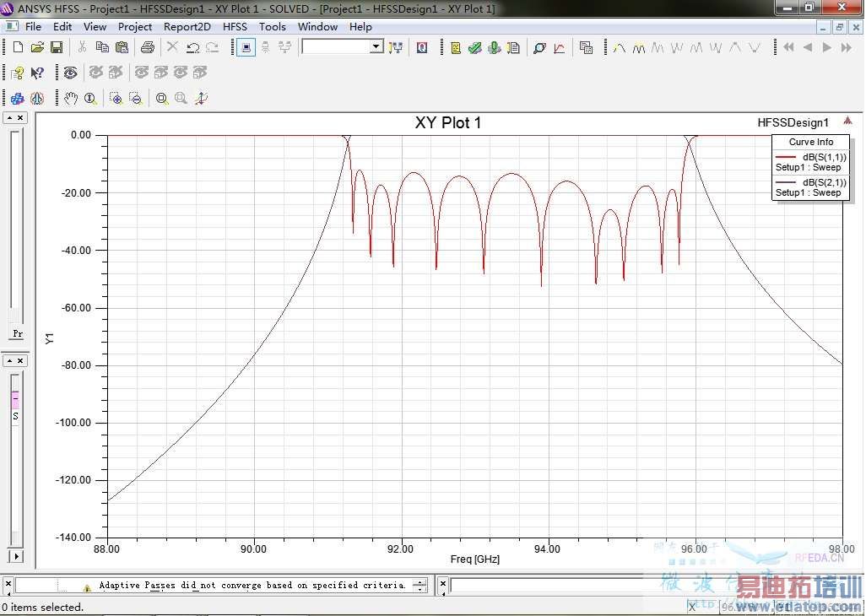Click the Fit All zoom icon
Viewport: 866px width, 616px height.
tap(161, 99)
